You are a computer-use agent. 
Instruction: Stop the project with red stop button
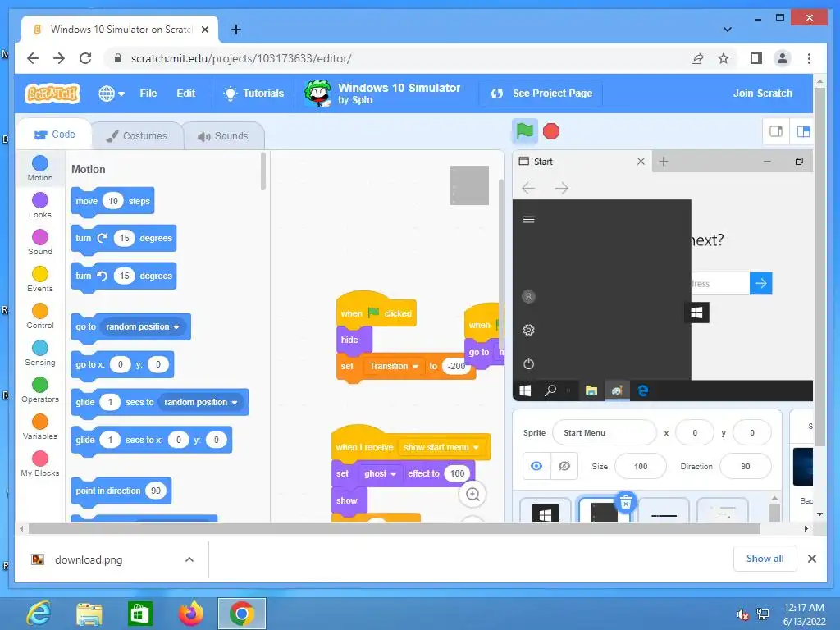click(551, 131)
